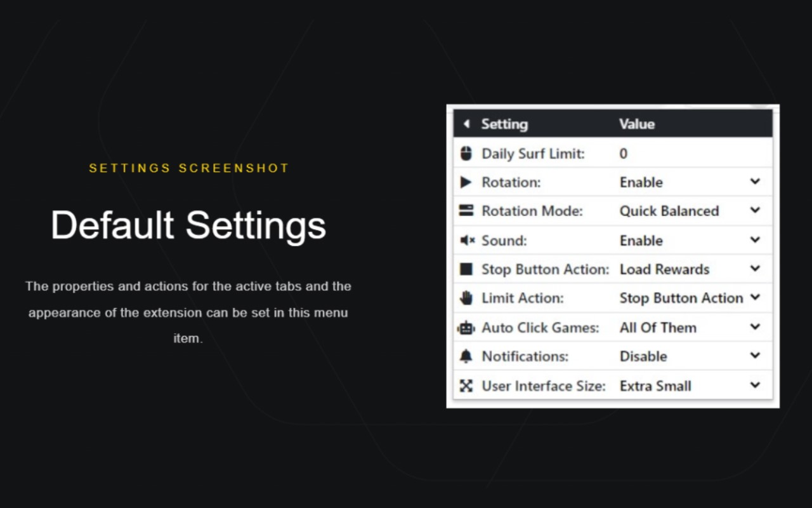Open the Sound Enable dropdown

pos(690,240)
